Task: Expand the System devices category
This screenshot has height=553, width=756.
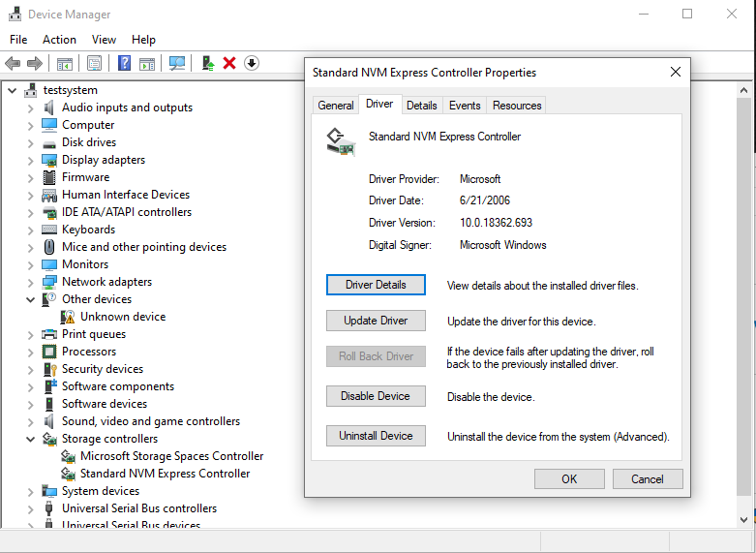Action: pyautogui.click(x=30, y=492)
